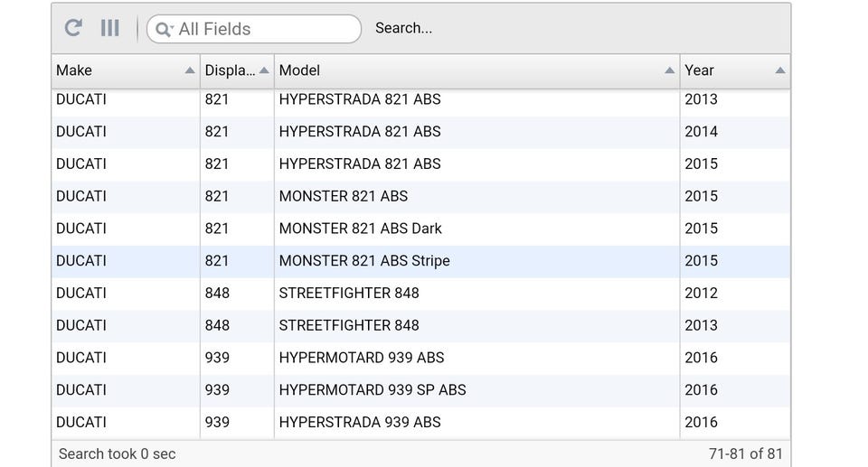
Task: Click the Model column sort arrow
Action: 669,70
